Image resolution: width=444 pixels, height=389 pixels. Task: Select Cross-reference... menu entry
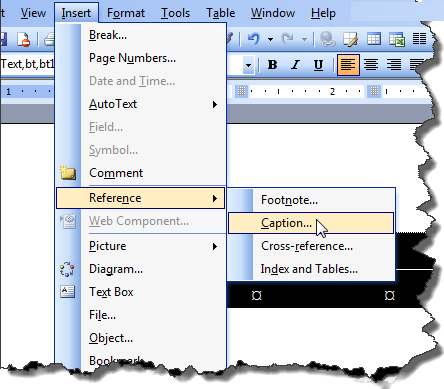[307, 246]
